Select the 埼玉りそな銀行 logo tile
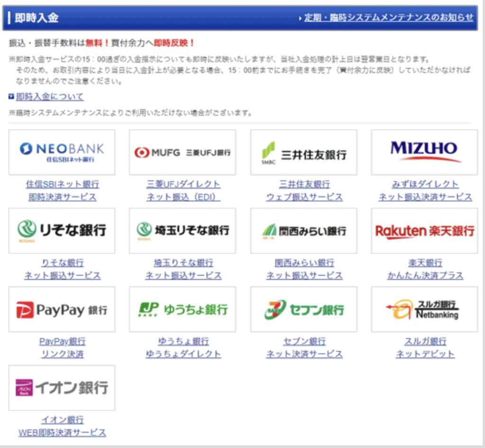This screenshot has height=448, width=485. [x=182, y=231]
